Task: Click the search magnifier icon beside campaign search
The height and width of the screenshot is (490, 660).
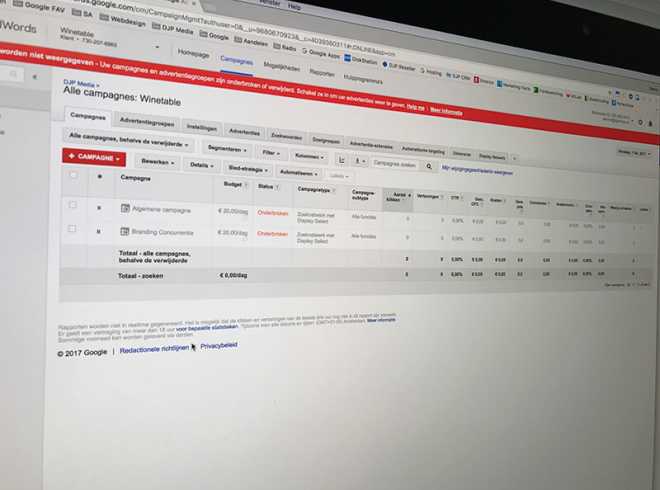Action: 429,167
